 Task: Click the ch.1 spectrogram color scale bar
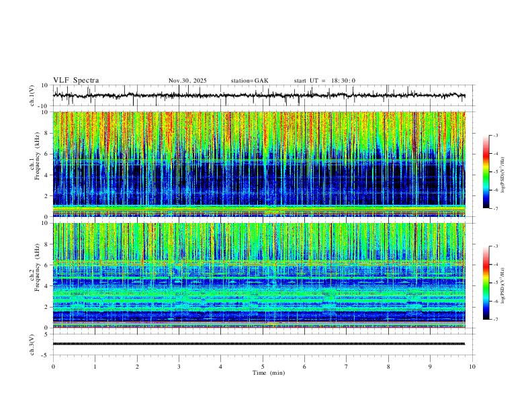(486, 172)
